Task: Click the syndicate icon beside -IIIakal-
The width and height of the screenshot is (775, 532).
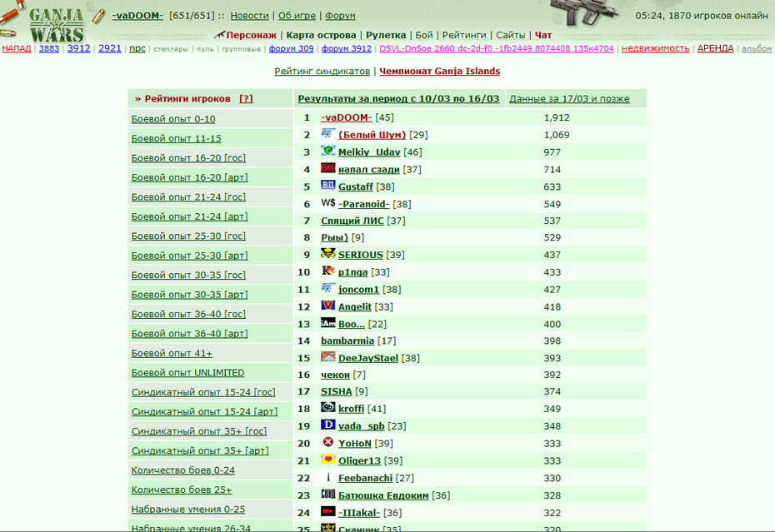Action: click(327, 510)
